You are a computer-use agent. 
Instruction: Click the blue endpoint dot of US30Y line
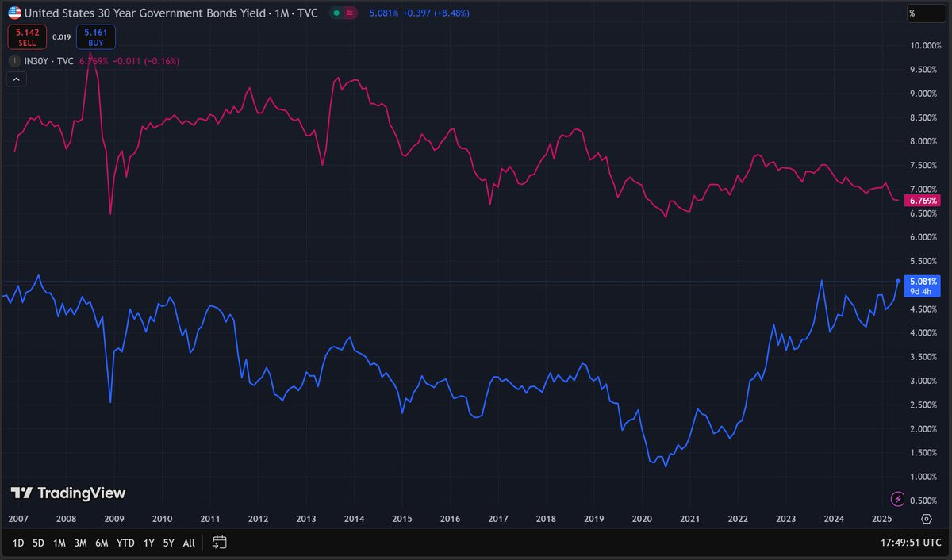(x=898, y=281)
